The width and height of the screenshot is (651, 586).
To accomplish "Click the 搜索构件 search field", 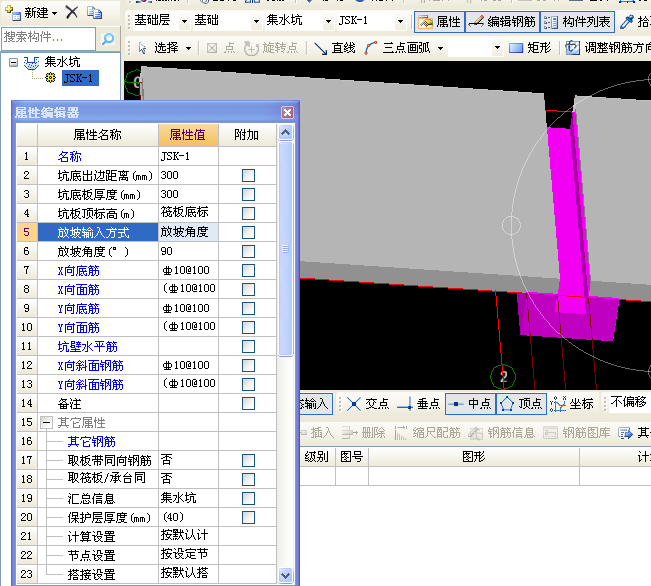I will coord(48,39).
